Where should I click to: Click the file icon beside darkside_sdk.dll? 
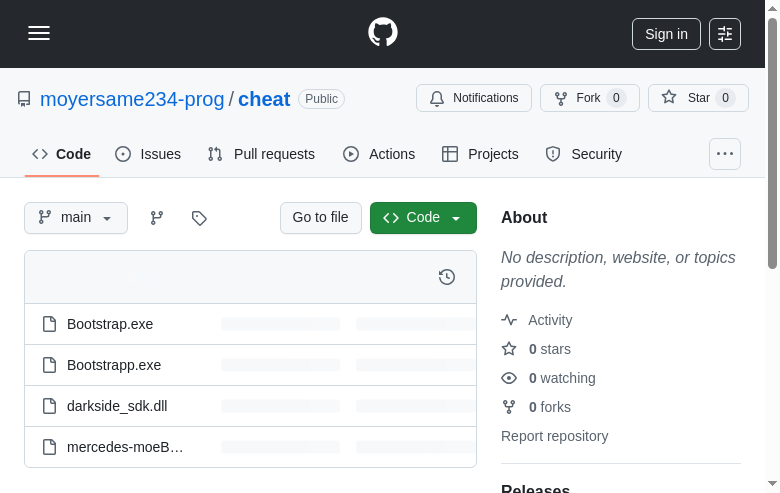pyautogui.click(x=49, y=406)
